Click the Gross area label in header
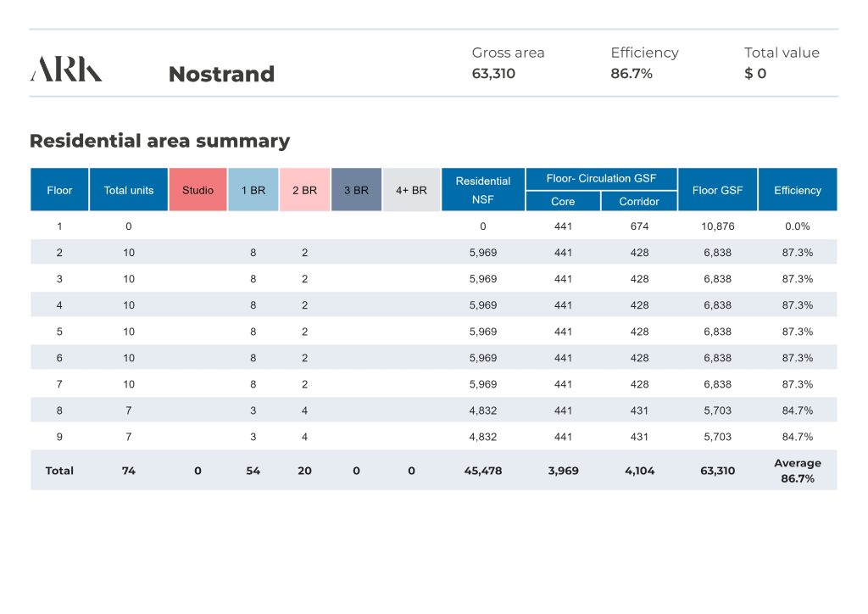Screen dimensions: 868x614 click(508, 53)
